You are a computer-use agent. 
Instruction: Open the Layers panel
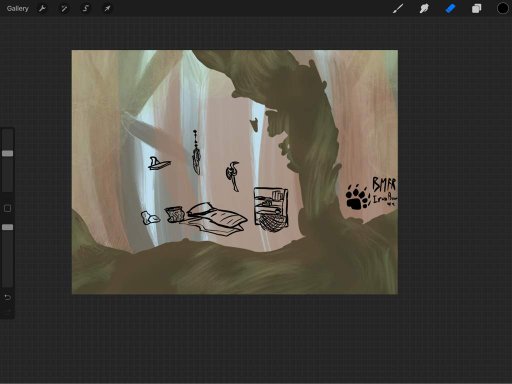point(476,8)
